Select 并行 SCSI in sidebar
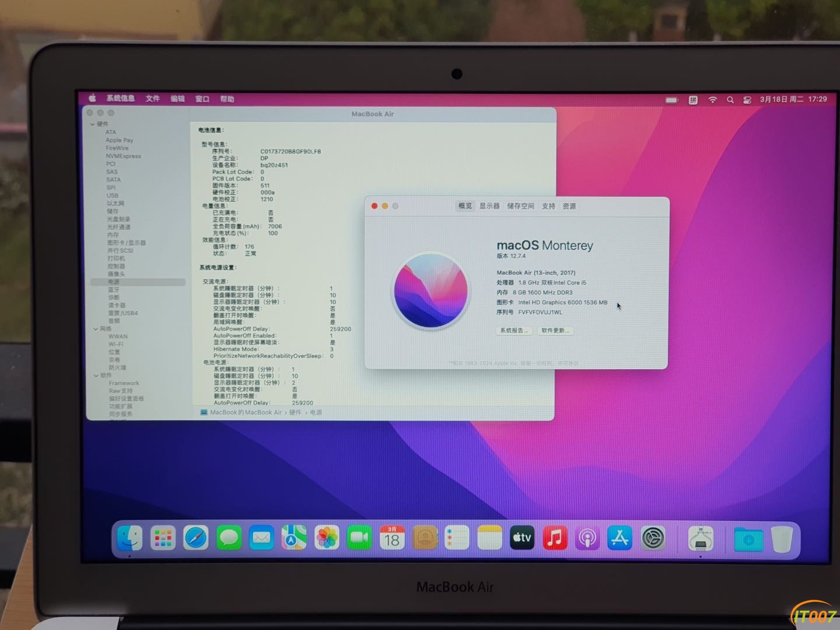Viewport: 840px width, 630px height. click(120, 250)
